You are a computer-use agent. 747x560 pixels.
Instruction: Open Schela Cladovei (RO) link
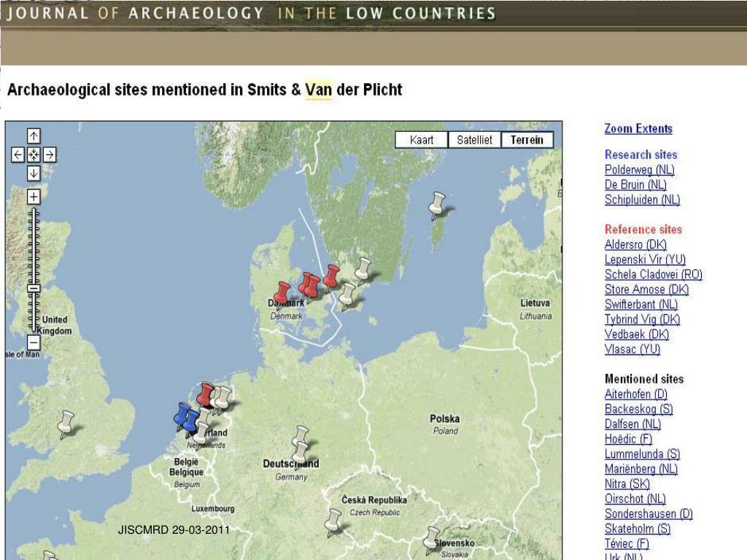[x=654, y=274]
